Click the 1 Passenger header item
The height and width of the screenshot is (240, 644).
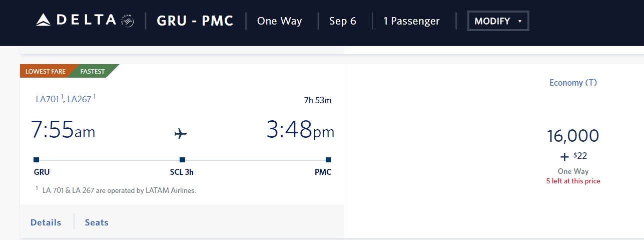point(411,21)
